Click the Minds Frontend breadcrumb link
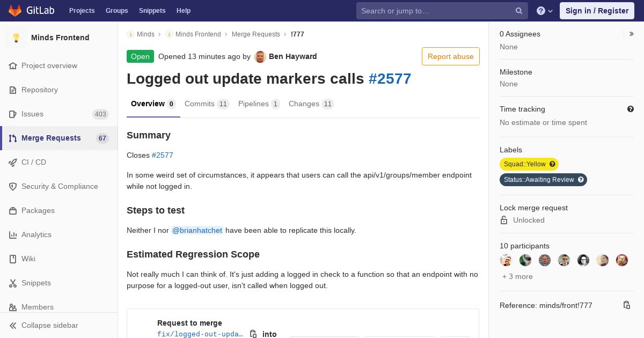 198,34
